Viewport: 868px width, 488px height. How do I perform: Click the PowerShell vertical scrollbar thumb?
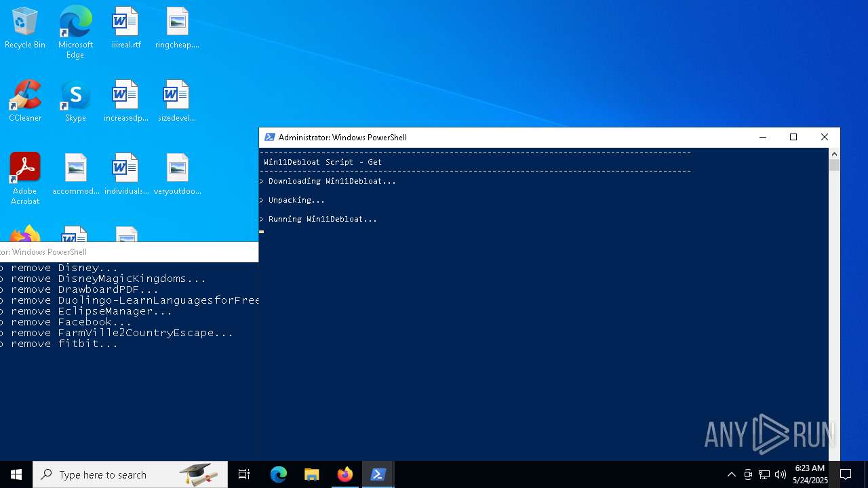(834, 165)
